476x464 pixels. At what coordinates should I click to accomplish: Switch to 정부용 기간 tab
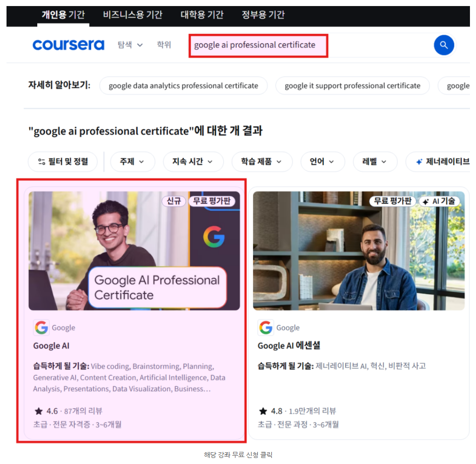coord(263,15)
